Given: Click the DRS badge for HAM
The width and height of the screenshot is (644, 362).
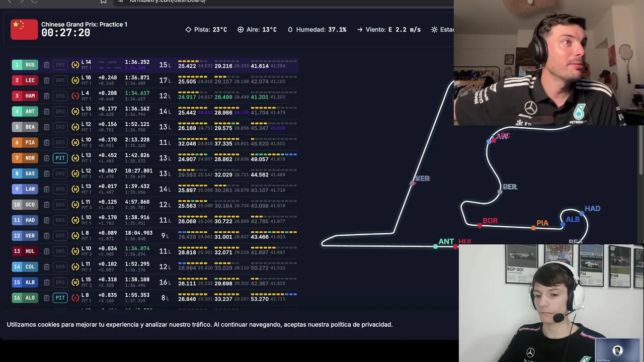Looking at the screenshot, I should [x=60, y=96].
